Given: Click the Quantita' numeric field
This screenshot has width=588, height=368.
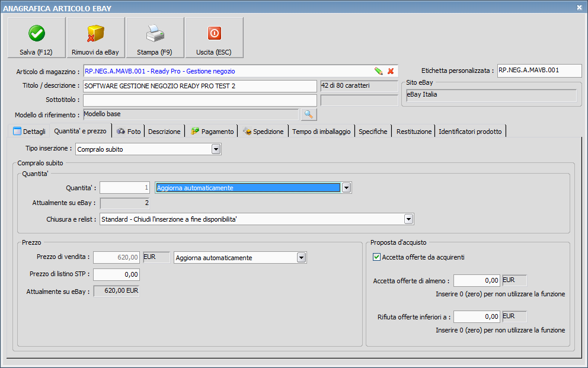Looking at the screenshot, I should [124, 187].
